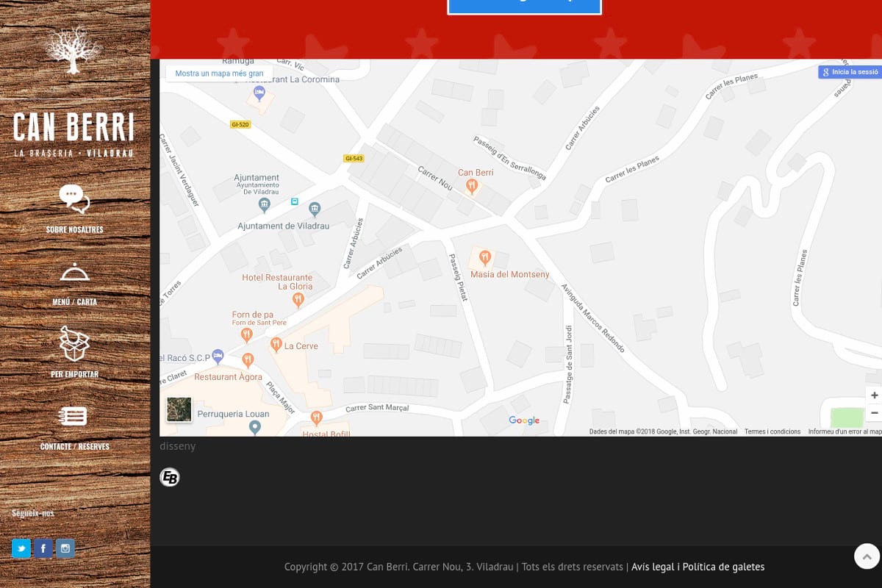Open the Menú / Carta cloche icon

tap(74, 272)
